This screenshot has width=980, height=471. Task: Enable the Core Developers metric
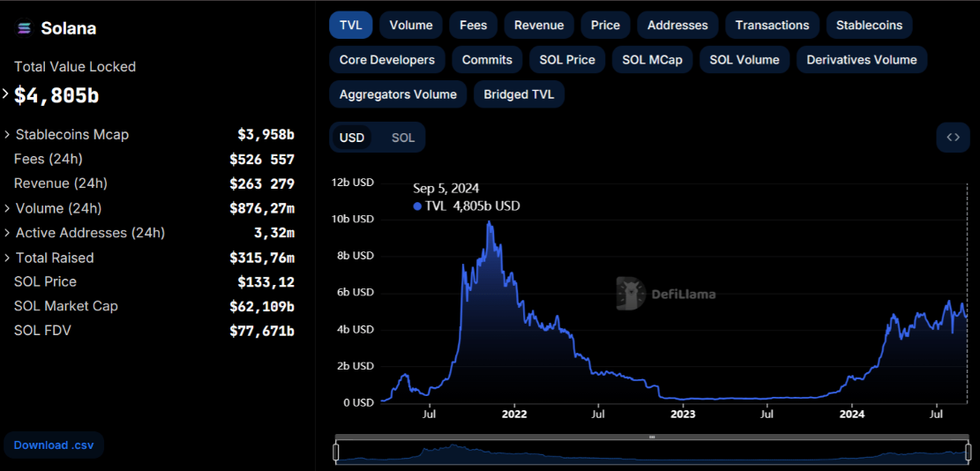387,60
